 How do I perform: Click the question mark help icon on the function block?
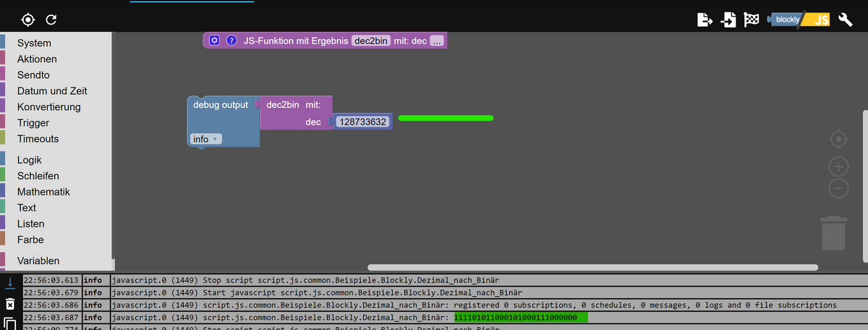(231, 41)
